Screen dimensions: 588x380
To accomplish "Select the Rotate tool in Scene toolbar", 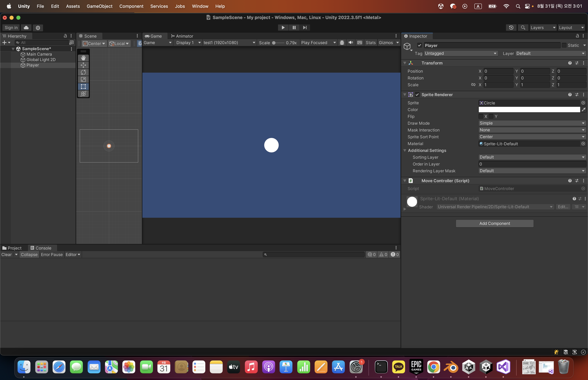I will [x=83, y=72].
